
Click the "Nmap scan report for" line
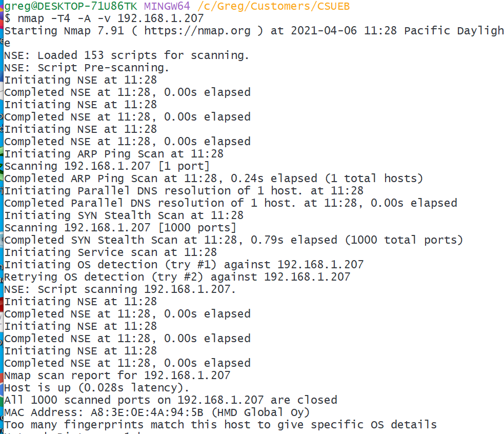point(117,376)
